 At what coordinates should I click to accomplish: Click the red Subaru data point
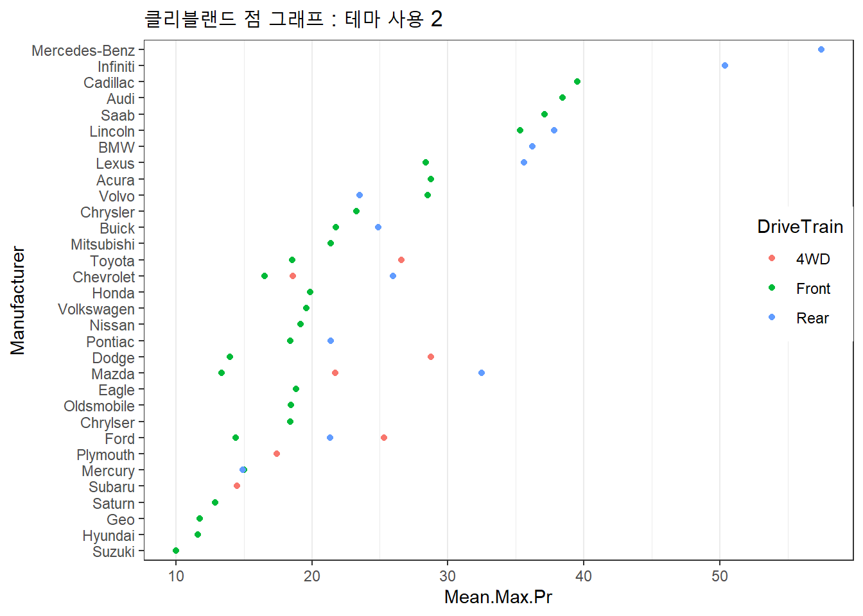pos(237,486)
